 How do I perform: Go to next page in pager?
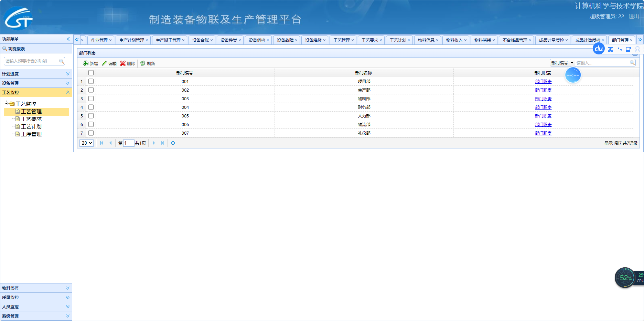point(154,143)
